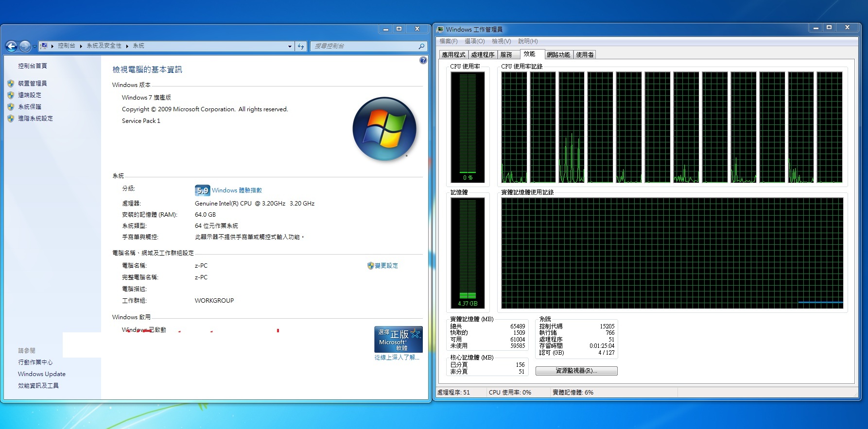
Task: Open the blue help question mark icon
Action: [423, 61]
